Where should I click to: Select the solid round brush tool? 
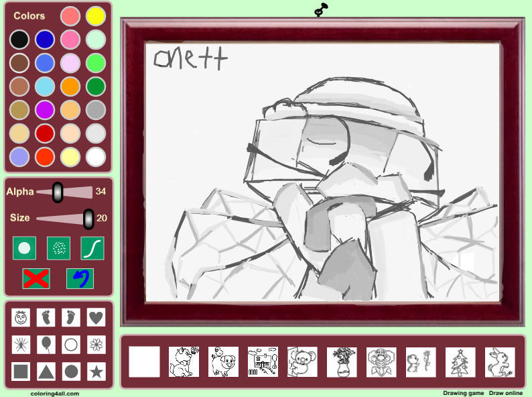pyautogui.click(x=24, y=248)
